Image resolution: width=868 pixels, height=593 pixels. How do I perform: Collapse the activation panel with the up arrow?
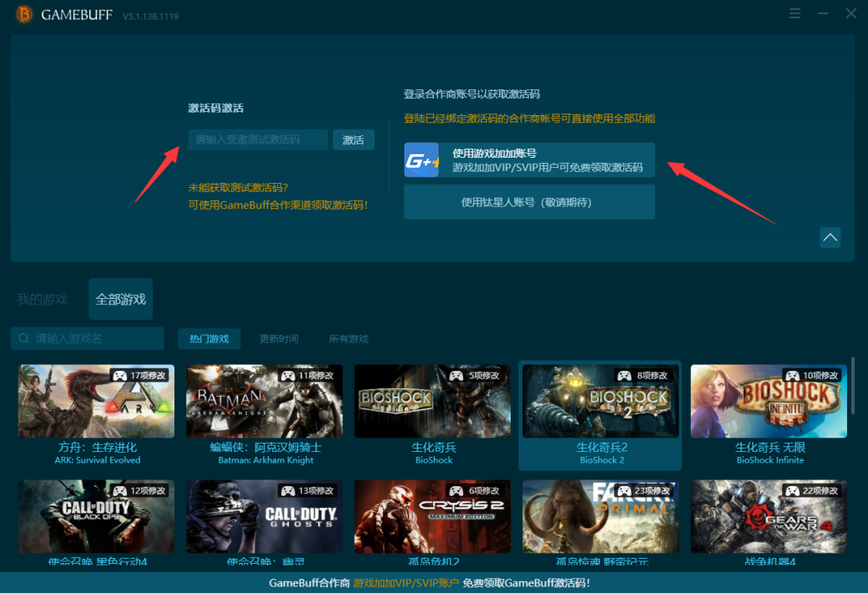[830, 237]
